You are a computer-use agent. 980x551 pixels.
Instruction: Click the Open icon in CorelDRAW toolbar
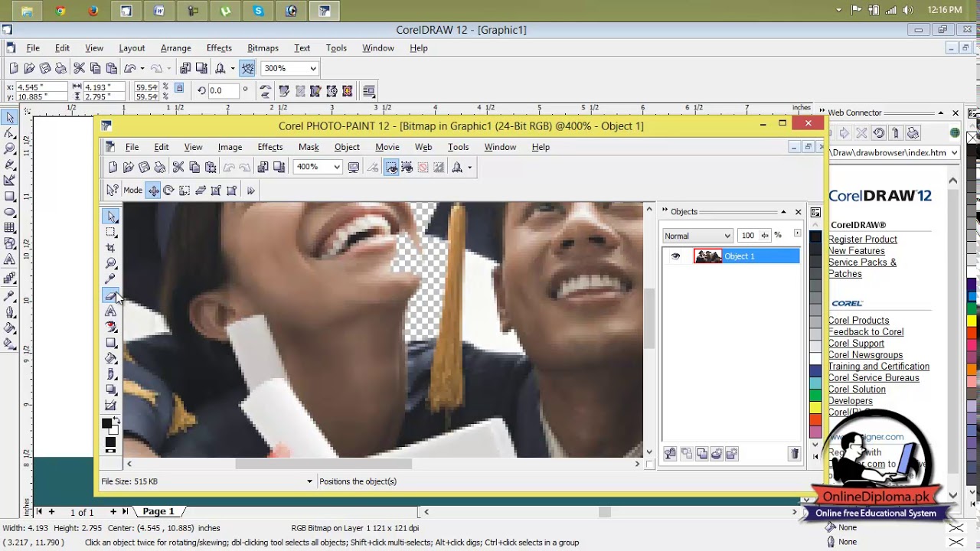click(x=29, y=68)
